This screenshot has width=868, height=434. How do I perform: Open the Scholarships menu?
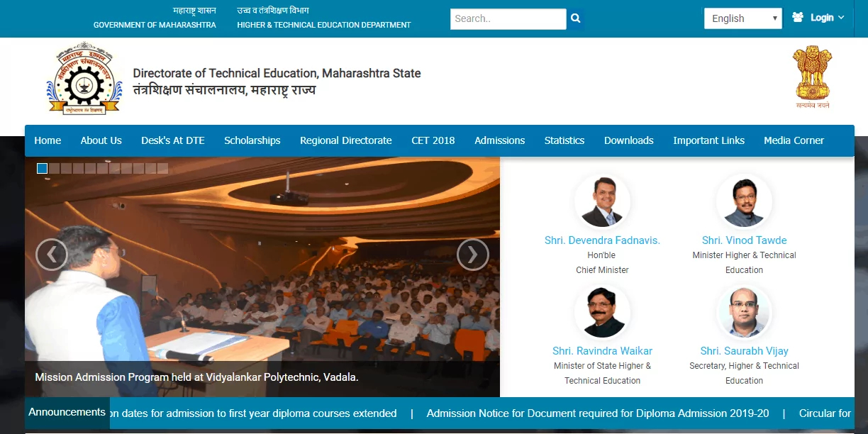(x=252, y=140)
